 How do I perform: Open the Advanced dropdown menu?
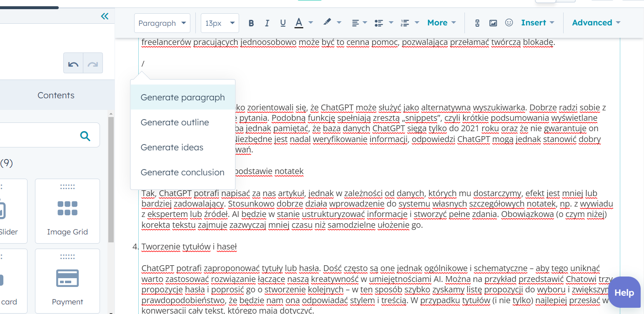click(x=596, y=23)
